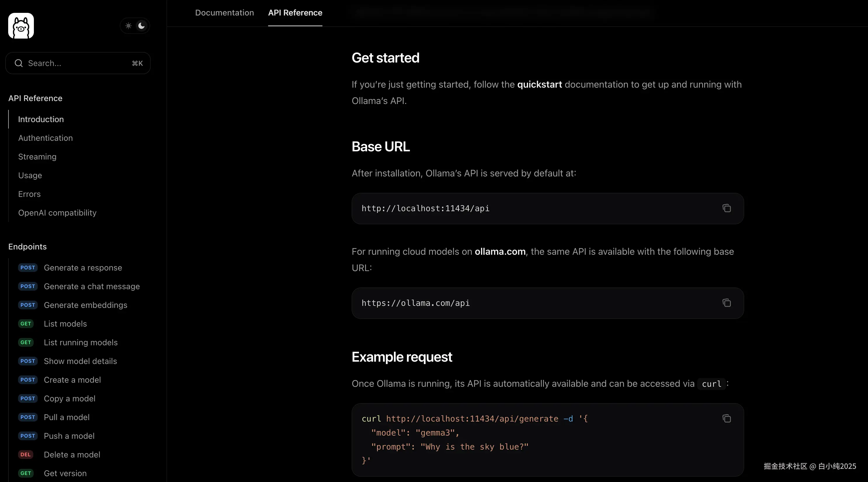Copy the localhost base URL code
The image size is (868, 482).
coord(726,208)
